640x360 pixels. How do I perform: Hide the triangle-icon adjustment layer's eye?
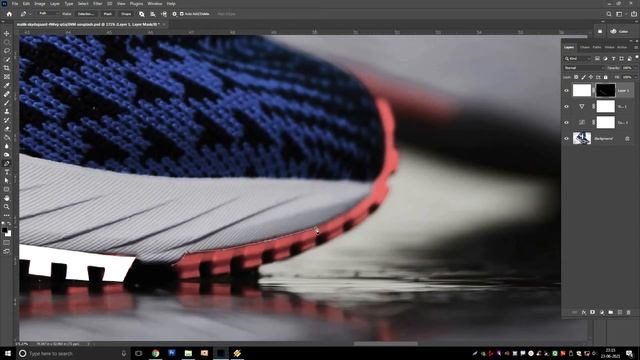point(567,107)
